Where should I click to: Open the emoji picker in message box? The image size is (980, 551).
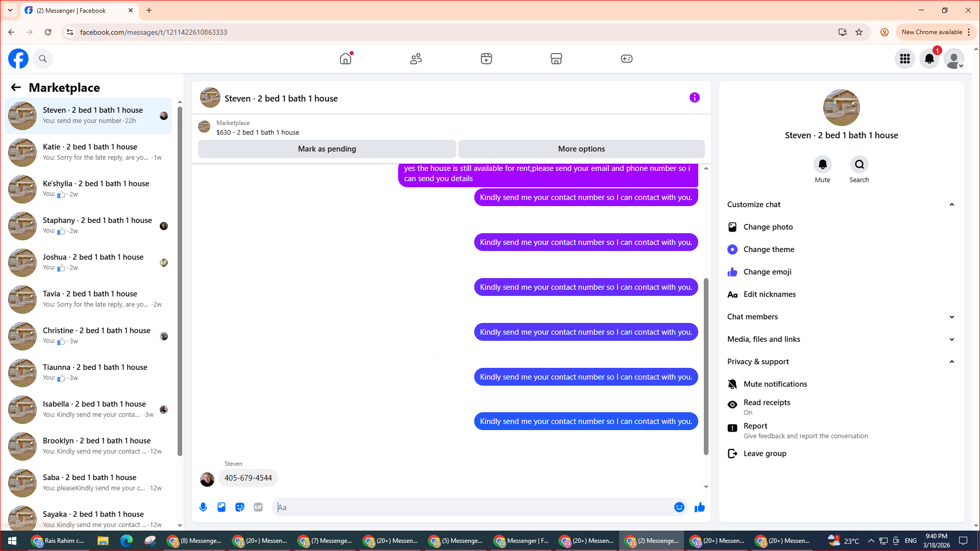(679, 507)
